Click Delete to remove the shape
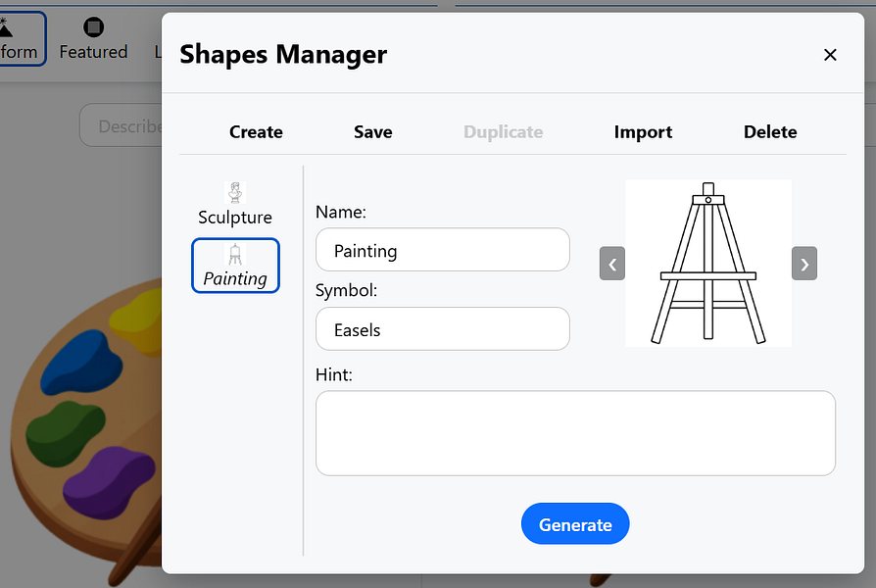Image resolution: width=876 pixels, height=588 pixels. tap(770, 132)
